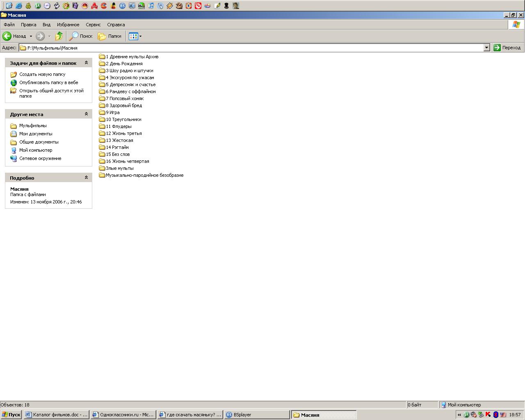Click the address field showing F:\Мульфильмы\Масяня
Image resolution: width=525 pixels, height=420 pixels.
click(x=246, y=48)
